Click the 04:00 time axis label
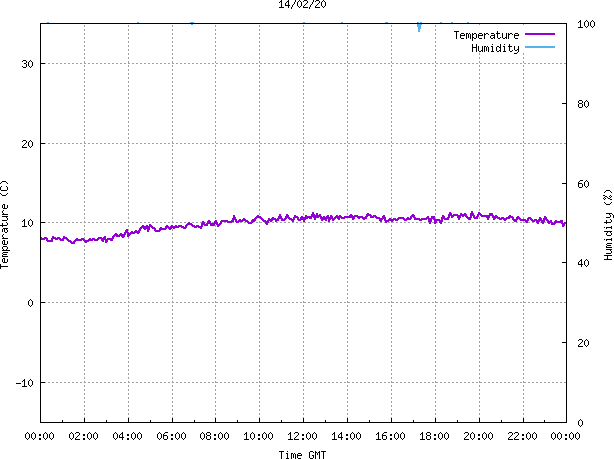This screenshot has height=459, width=614. (x=127, y=436)
